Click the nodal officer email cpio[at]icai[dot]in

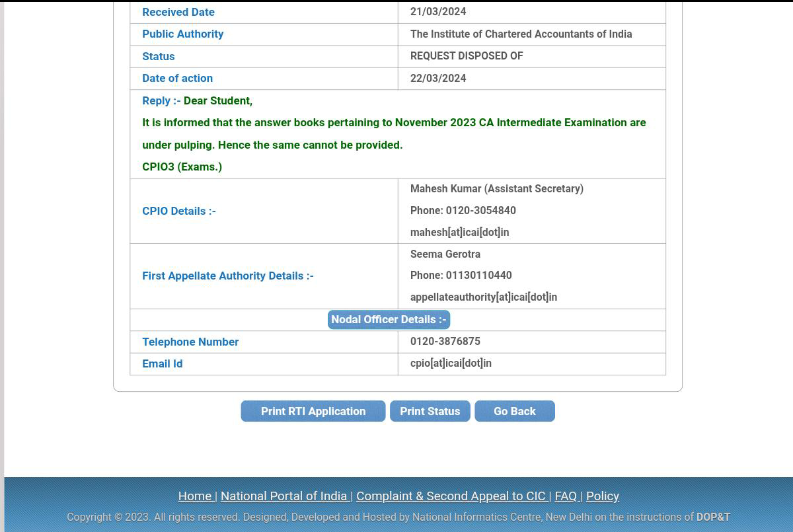pyautogui.click(x=451, y=363)
